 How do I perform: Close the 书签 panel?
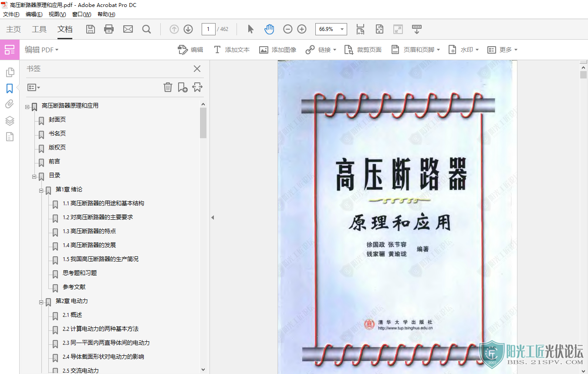point(197,68)
